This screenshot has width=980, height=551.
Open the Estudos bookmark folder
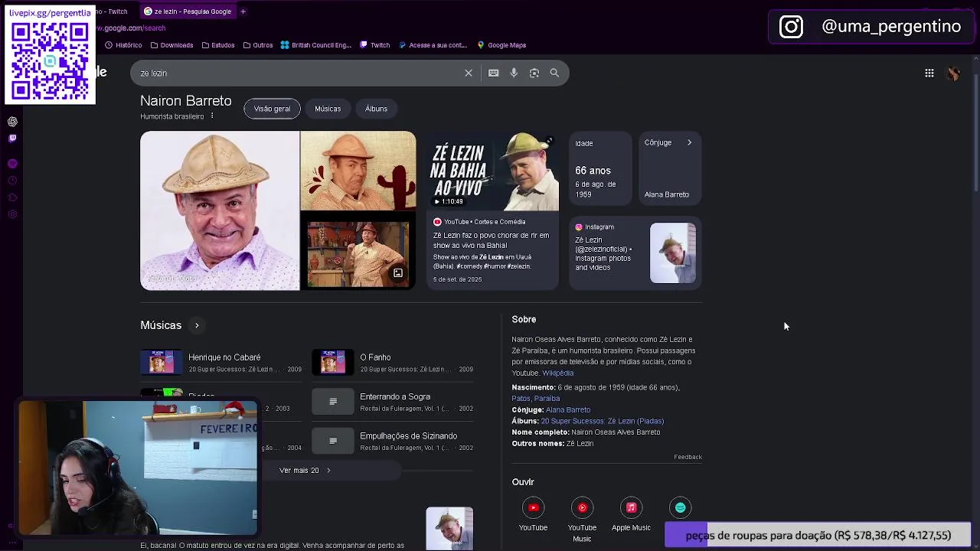point(218,45)
